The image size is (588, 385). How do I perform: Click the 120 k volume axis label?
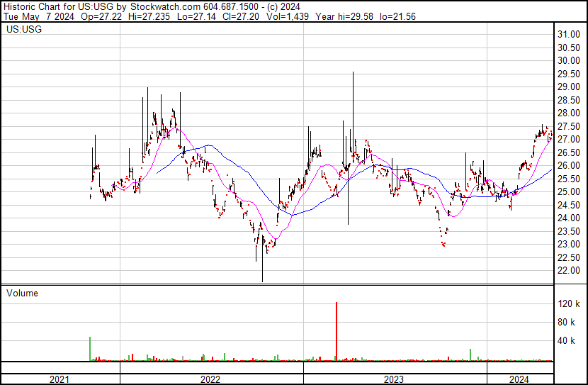(x=570, y=304)
